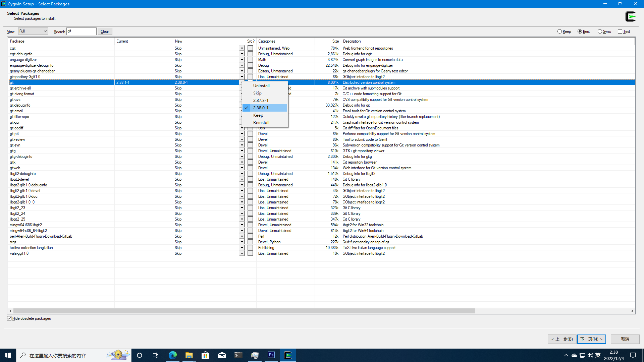The height and width of the screenshot is (362, 644).
Task: Open PowerShell from the taskbar
Action: pyautogui.click(x=238, y=355)
